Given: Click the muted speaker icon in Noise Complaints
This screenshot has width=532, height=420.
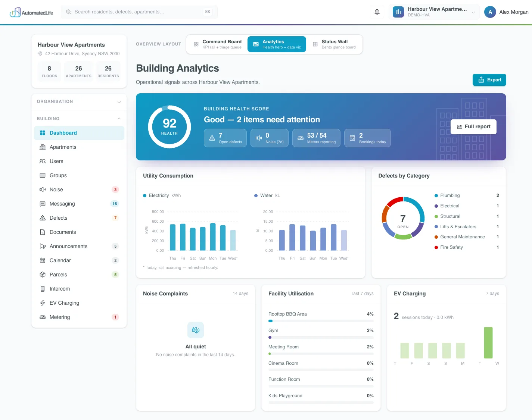Looking at the screenshot, I should coord(196,330).
